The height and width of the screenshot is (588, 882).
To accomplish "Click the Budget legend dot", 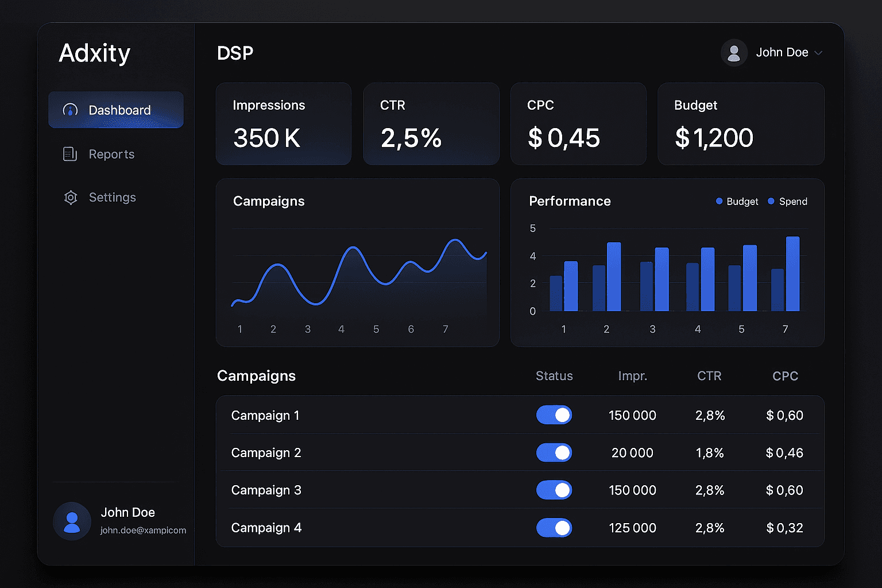I will point(719,201).
